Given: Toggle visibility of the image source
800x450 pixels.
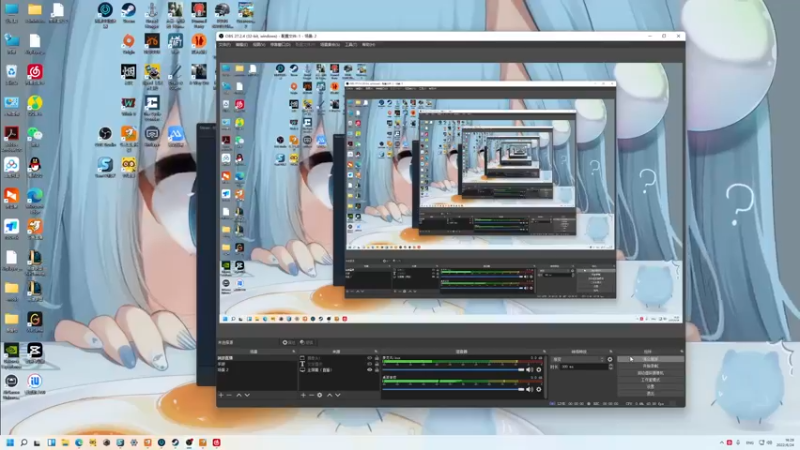Looking at the screenshot, I should tap(370, 358).
